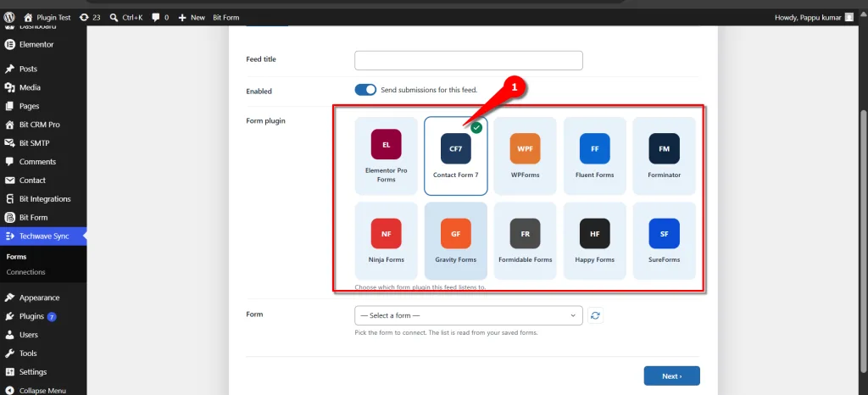Click the Bit Integrations icon
The height and width of the screenshot is (395, 868).
click(x=8, y=198)
